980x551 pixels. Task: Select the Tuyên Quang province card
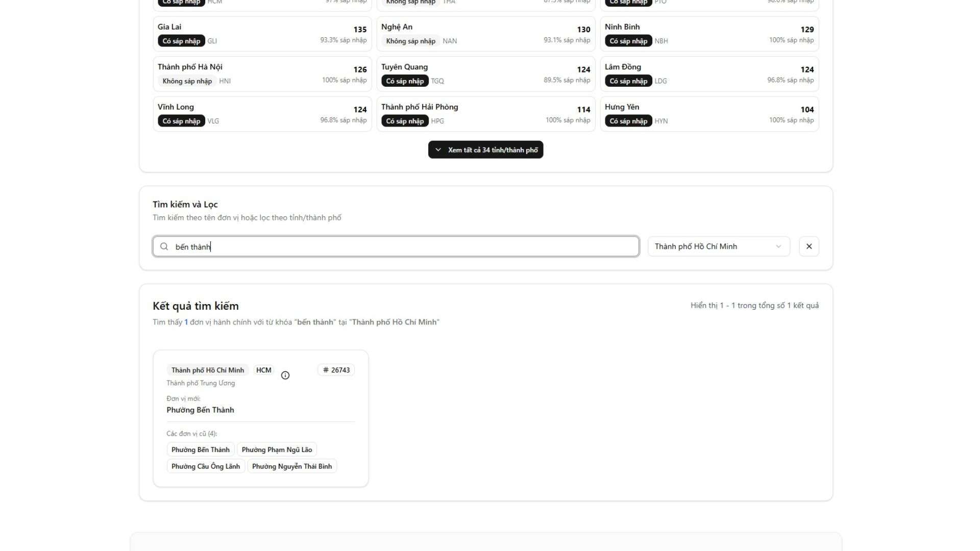click(x=485, y=74)
